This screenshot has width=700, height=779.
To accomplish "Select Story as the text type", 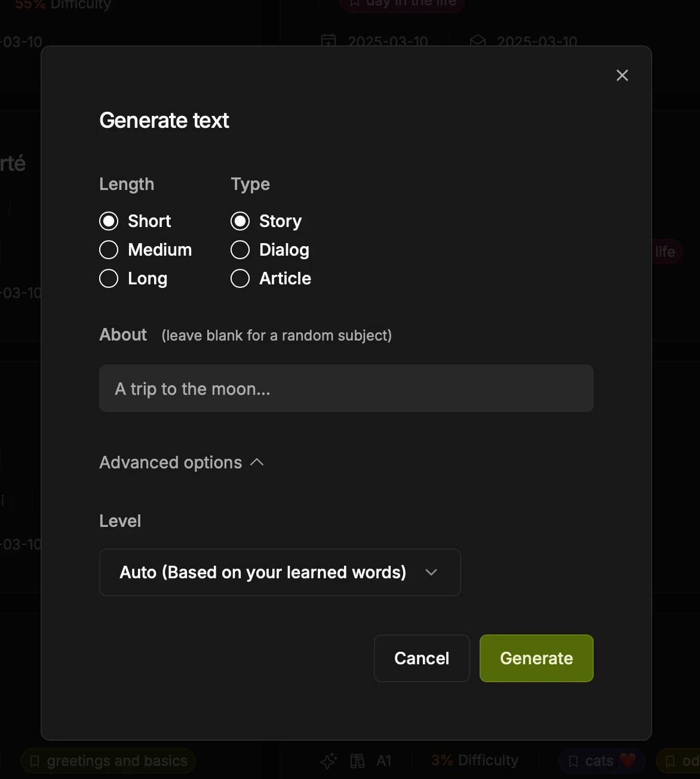I will 240,221.
